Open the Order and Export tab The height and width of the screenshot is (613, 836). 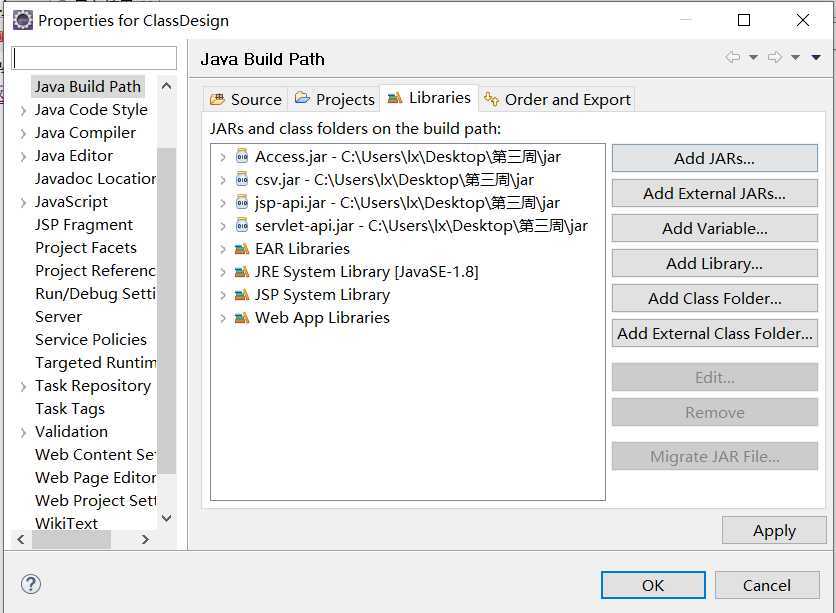557,99
